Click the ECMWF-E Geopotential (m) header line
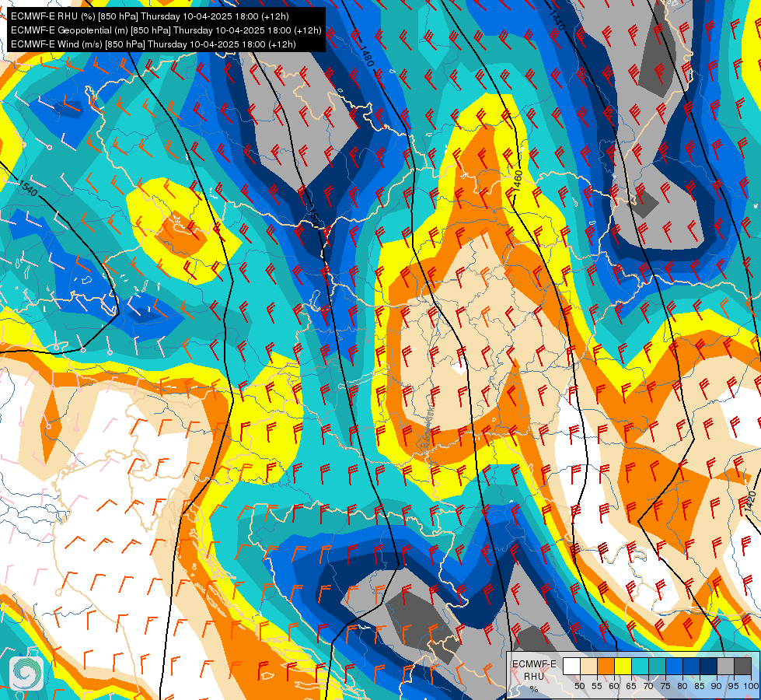 pyautogui.click(x=166, y=30)
